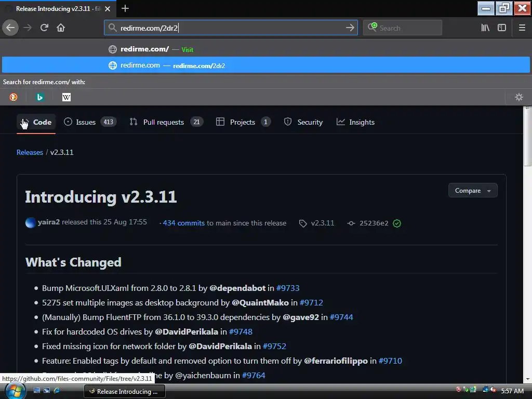Click the yaira2 avatar image
The height and width of the screenshot is (399, 532).
(x=31, y=222)
